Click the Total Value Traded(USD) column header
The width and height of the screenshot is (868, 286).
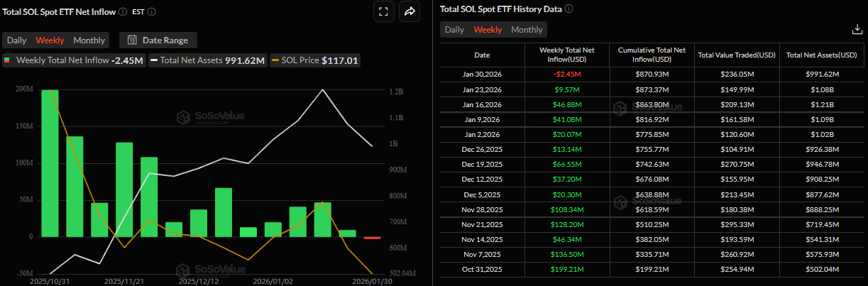pos(737,55)
